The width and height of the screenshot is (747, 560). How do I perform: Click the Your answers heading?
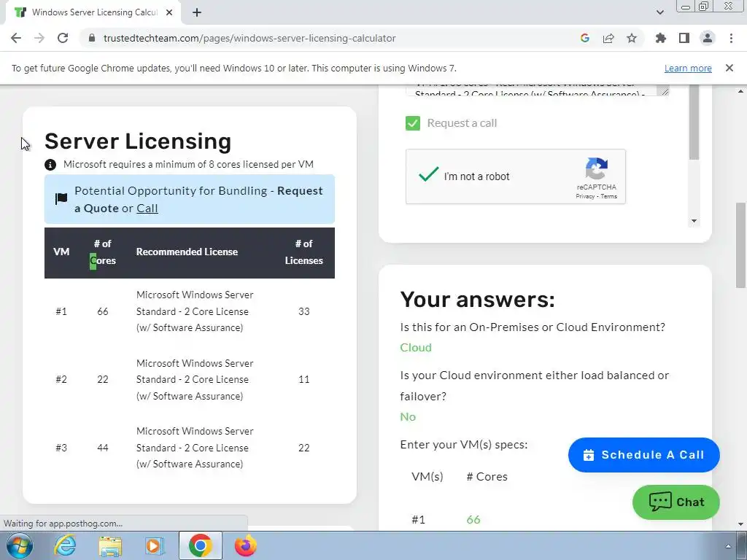click(x=477, y=300)
